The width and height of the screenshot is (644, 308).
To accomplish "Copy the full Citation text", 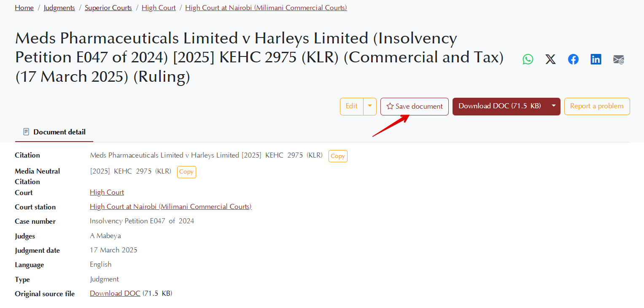I will pos(338,156).
